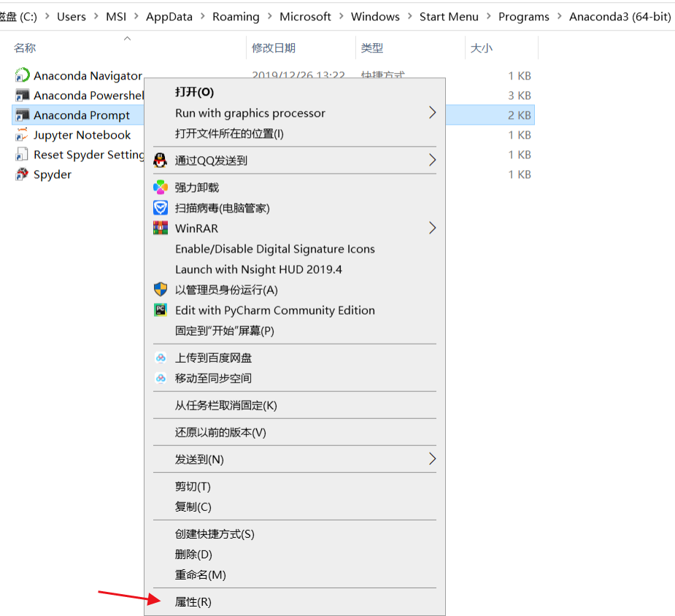Select 重命名(M) entry

point(295,574)
